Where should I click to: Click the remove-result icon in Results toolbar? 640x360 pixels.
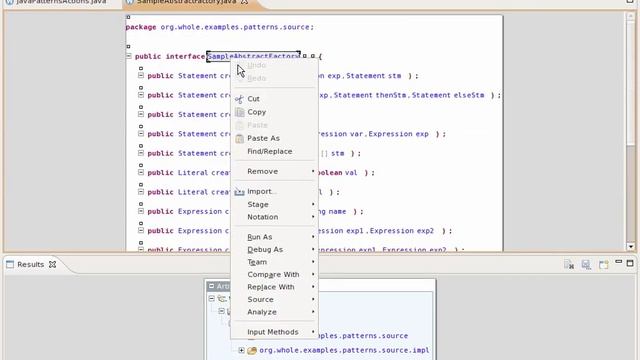[x=569, y=264]
